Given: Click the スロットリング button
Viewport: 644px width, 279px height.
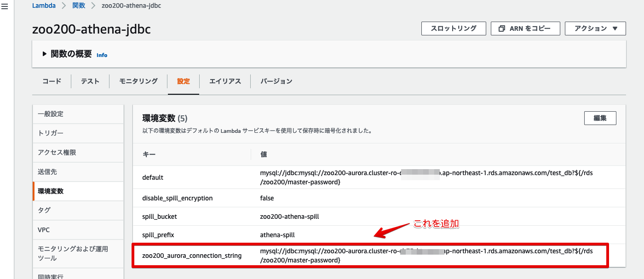Looking at the screenshot, I should coord(453,28).
